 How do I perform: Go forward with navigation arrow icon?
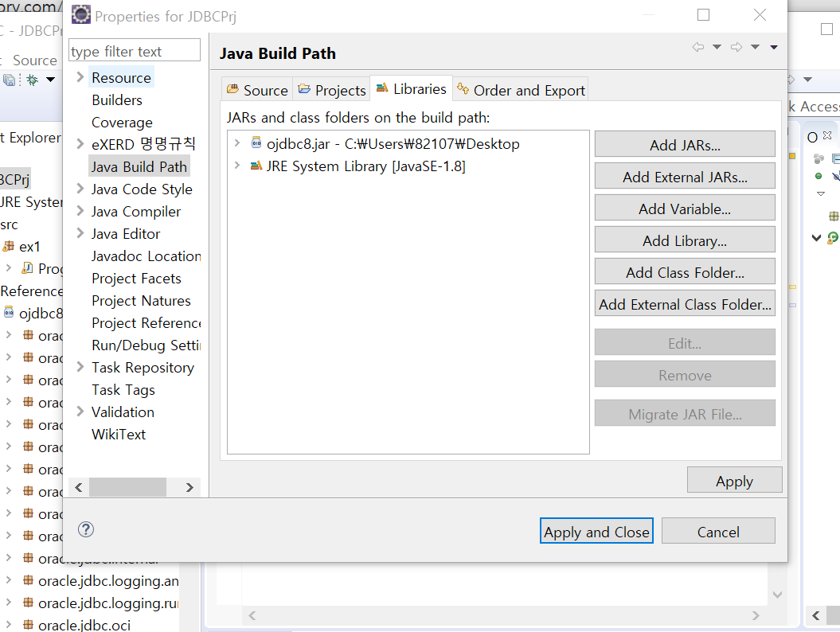736,47
